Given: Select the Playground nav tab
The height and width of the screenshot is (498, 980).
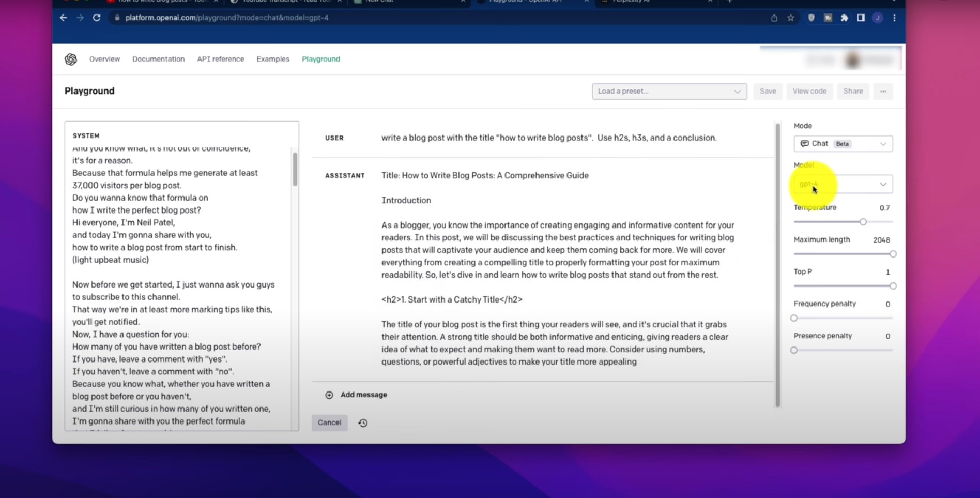Looking at the screenshot, I should coord(321,59).
